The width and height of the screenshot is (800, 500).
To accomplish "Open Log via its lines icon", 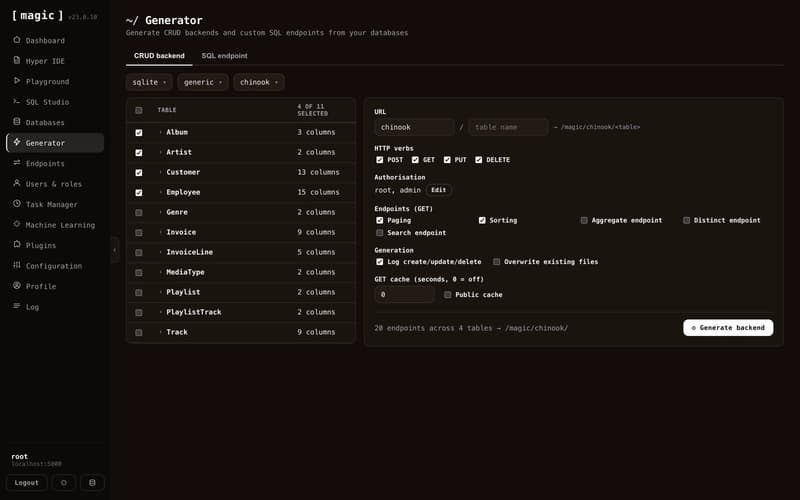I will click(17, 306).
